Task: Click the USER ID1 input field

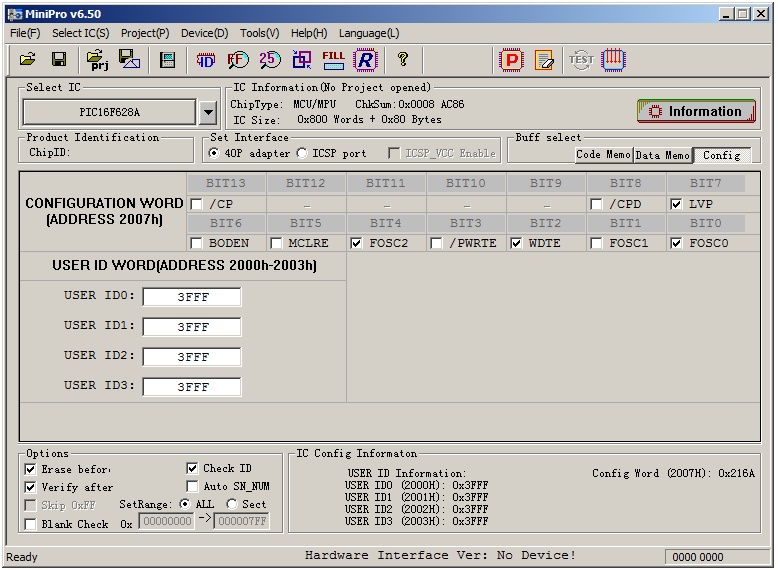Action: (192, 327)
